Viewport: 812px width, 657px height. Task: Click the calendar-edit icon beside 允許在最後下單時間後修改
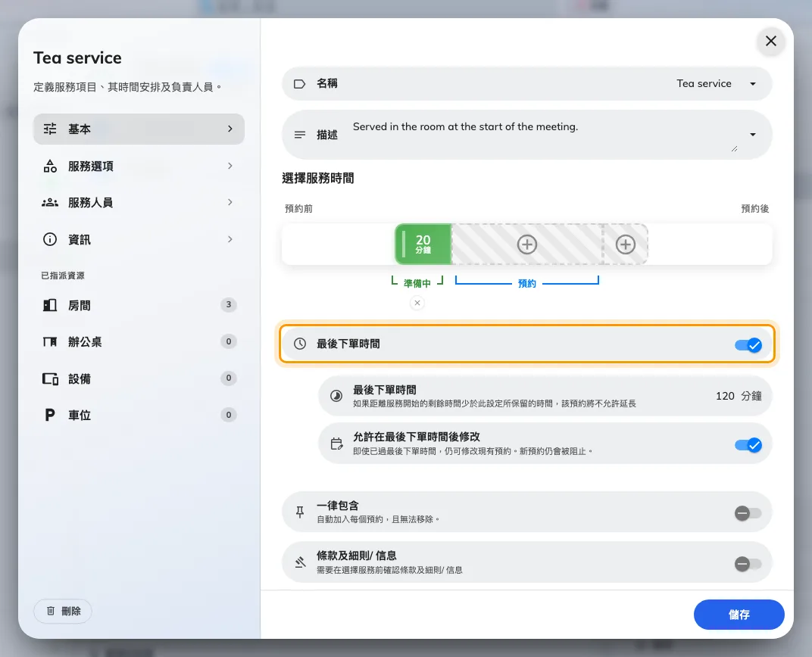(x=336, y=444)
